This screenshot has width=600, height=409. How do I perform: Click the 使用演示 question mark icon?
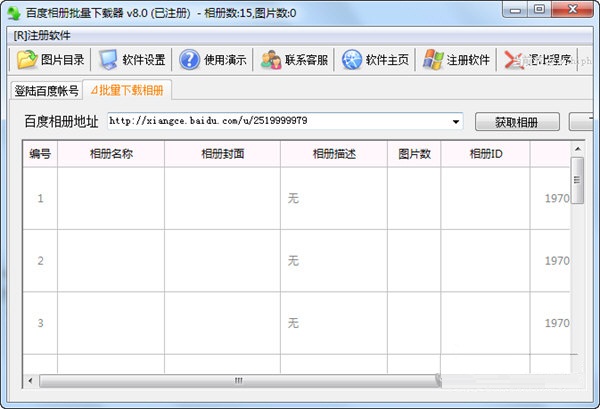pos(189,60)
